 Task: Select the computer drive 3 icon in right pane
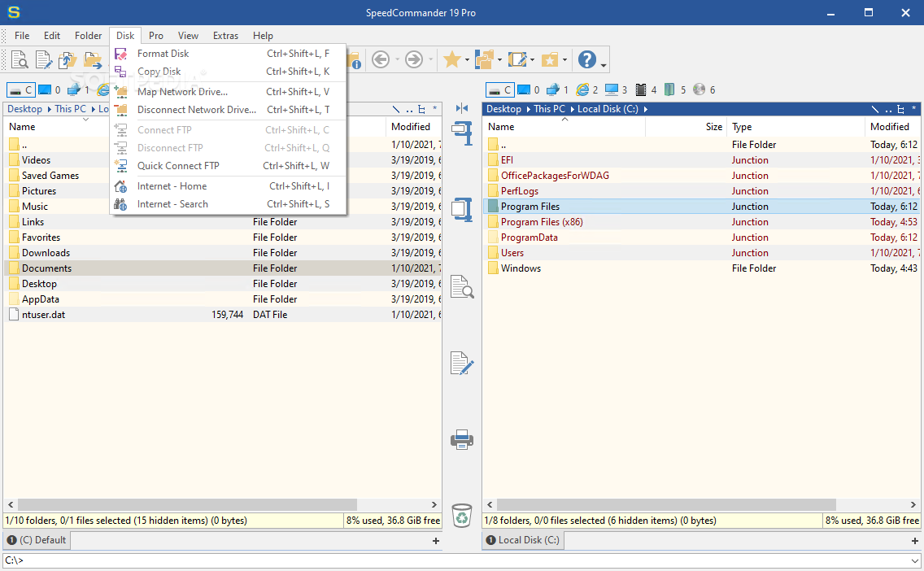(x=617, y=89)
